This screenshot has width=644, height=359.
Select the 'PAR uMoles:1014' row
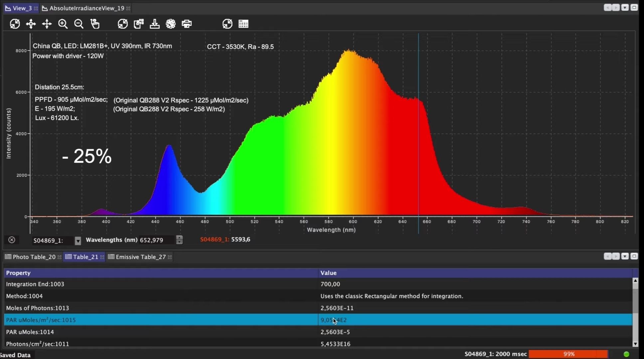click(x=318, y=332)
